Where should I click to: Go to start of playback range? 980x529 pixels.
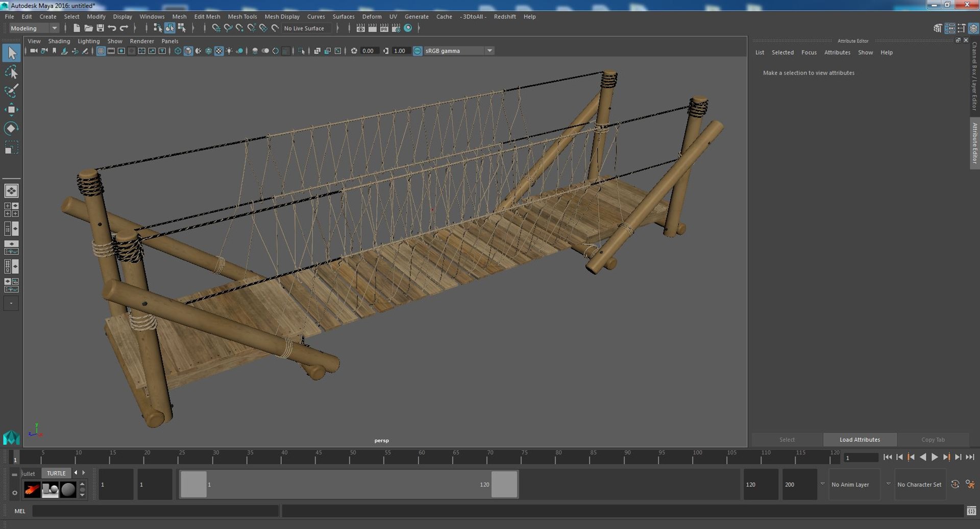[888, 457]
